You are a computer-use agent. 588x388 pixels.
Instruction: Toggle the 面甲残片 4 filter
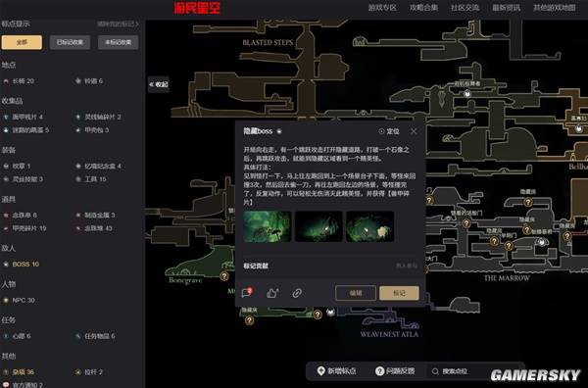pos(24,117)
